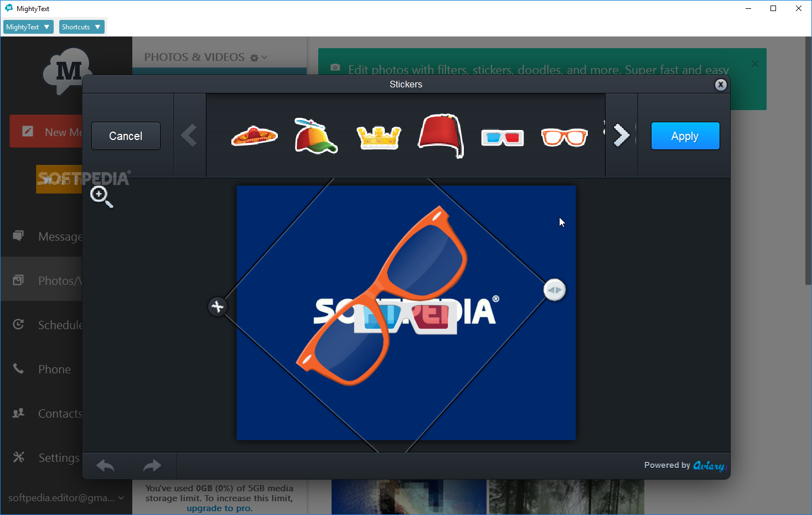Cancel the sticker editing
812x515 pixels.
tap(126, 136)
